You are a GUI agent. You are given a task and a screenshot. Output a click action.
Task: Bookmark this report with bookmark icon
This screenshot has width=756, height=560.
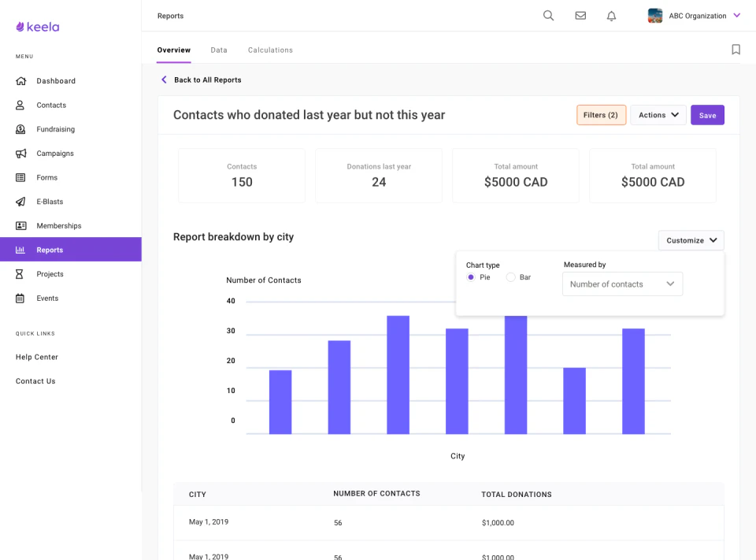pos(736,50)
